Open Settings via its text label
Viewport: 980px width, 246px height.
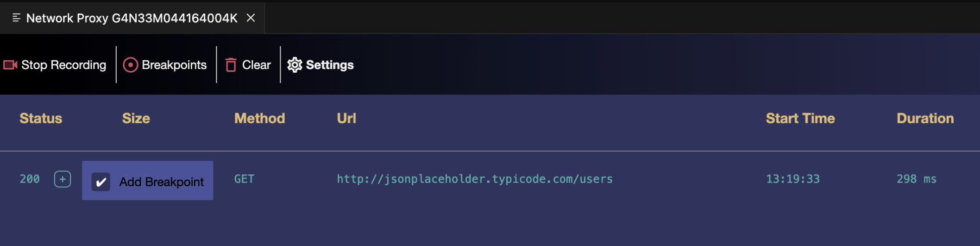(330, 65)
